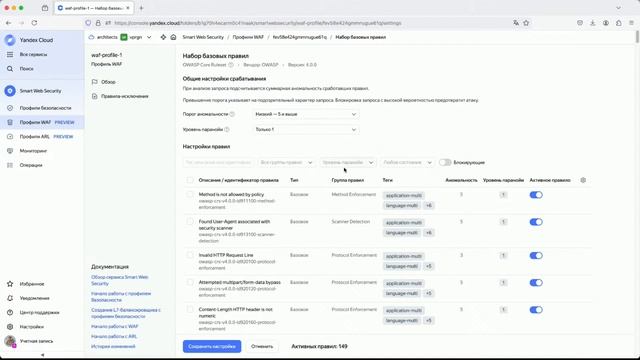Go to WAF profiles breadcrumb

click(x=248, y=37)
